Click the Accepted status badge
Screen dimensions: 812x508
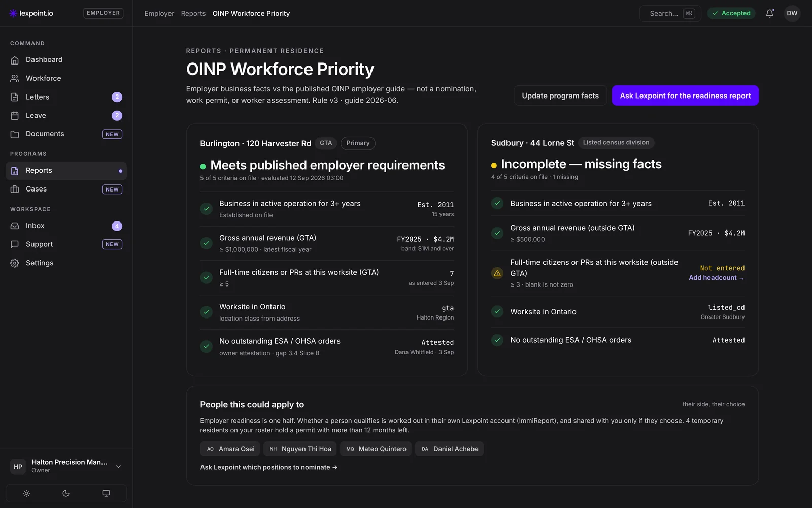pyautogui.click(x=731, y=13)
